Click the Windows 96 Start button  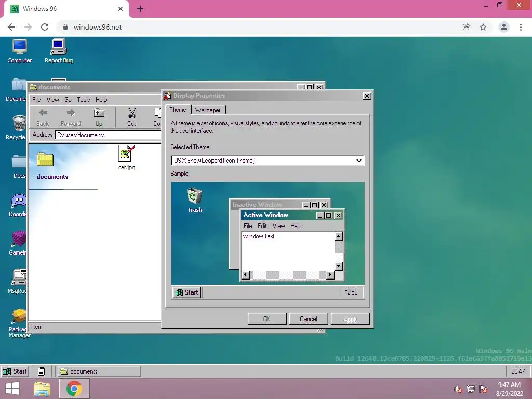[15, 371]
